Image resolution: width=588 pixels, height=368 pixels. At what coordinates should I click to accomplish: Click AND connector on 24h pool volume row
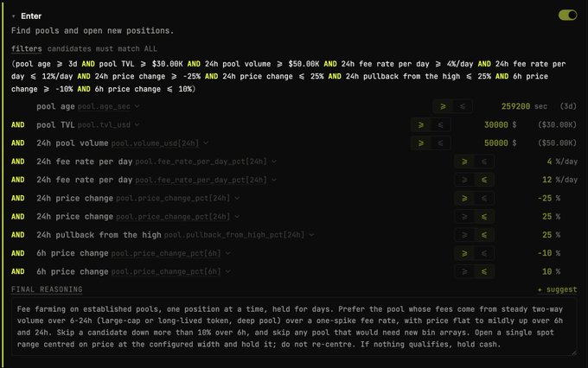[17, 143]
